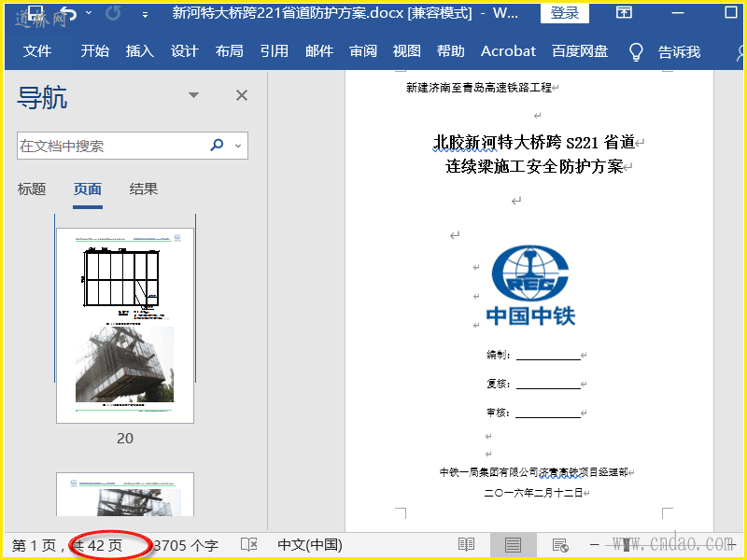Viewport: 747px width, 560px height.
Task: Open the 文件 menu
Action: click(37, 51)
